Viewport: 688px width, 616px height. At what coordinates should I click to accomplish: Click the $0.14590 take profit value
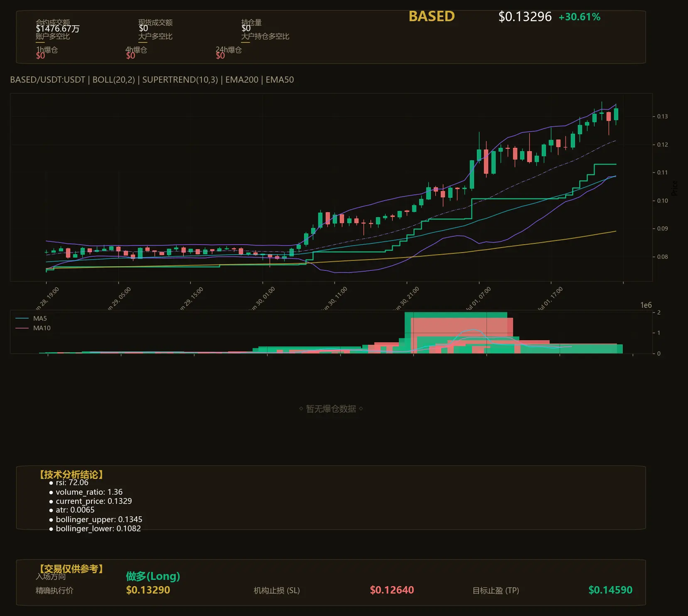(x=610, y=590)
